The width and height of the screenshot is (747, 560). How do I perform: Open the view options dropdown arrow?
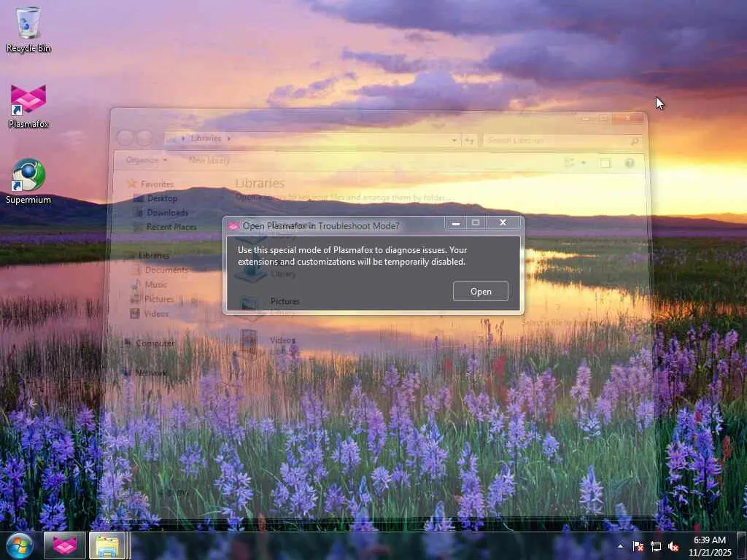point(584,163)
